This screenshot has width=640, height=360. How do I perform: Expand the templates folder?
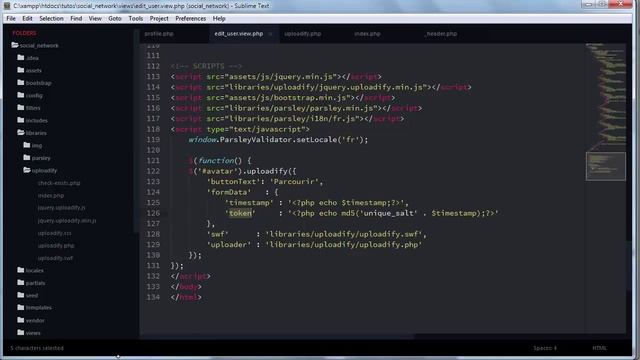[x=21, y=307]
